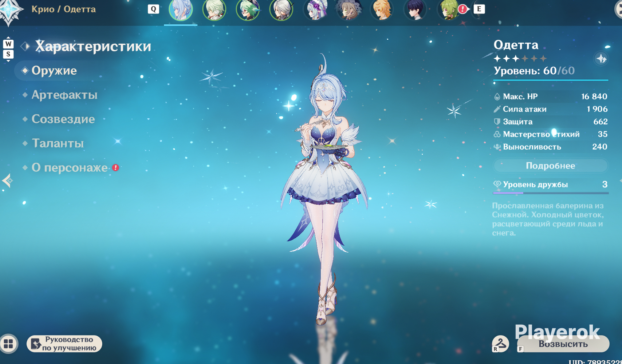
Task: Click the Подробнее details button
Action: pyautogui.click(x=551, y=166)
